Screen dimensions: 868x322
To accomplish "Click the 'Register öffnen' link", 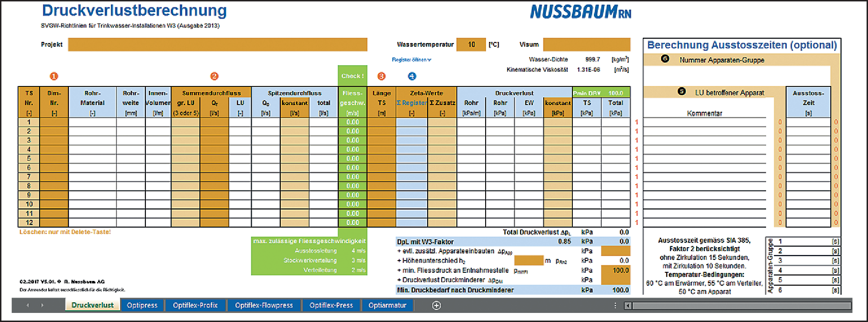I will 411,60.
